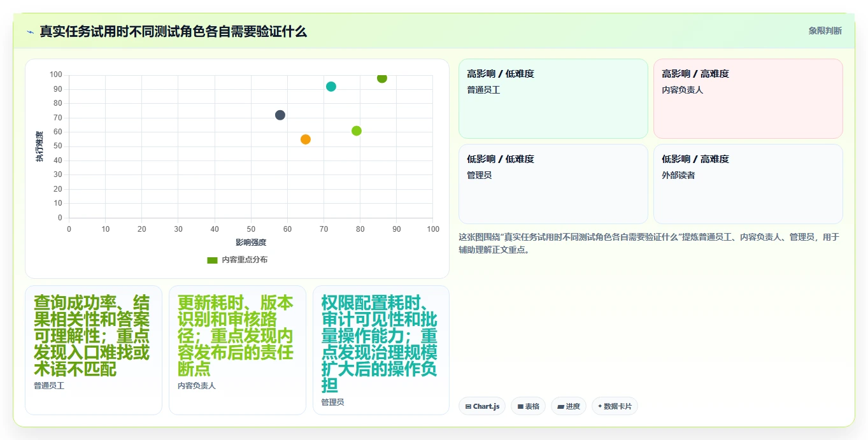
Task: Click the green legend swatch for 内容重点分布
Action: click(x=213, y=260)
